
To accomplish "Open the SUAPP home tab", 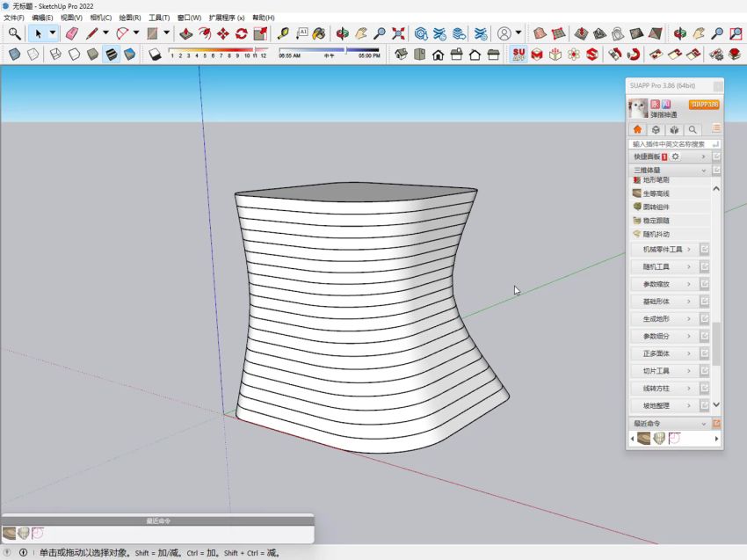I will [637, 129].
